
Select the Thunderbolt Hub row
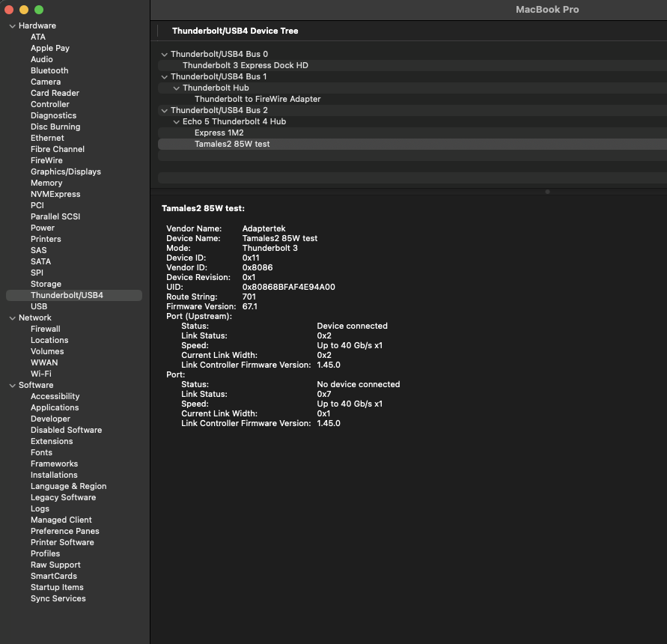pyautogui.click(x=412, y=88)
